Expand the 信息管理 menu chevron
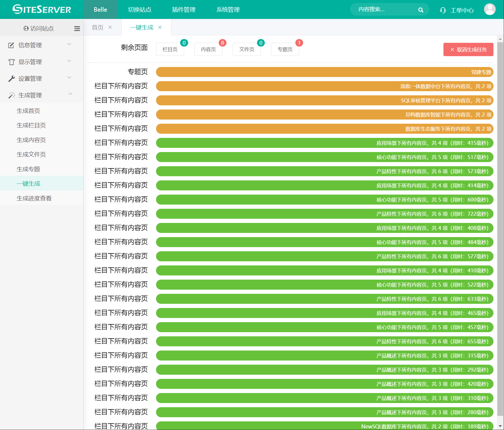This screenshot has height=430, width=504. (x=69, y=44)
